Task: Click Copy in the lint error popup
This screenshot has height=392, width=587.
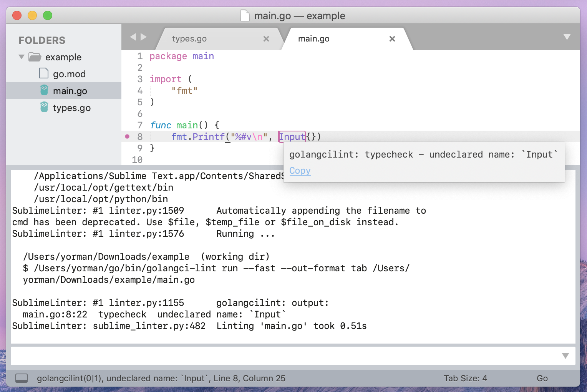Action: pyautogui.click(x=300, y=171)
